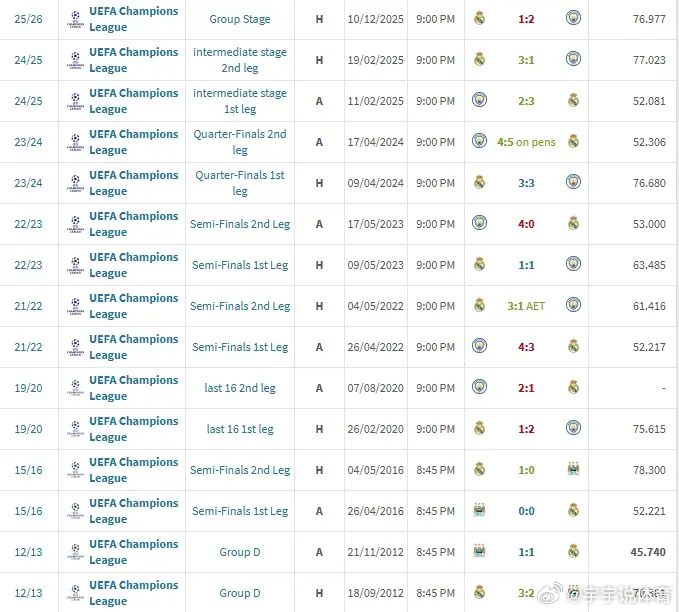679x612 pixels.
Task: Click the 15/16 season link for the 26/04/2016 match
Action: [29, 511]
